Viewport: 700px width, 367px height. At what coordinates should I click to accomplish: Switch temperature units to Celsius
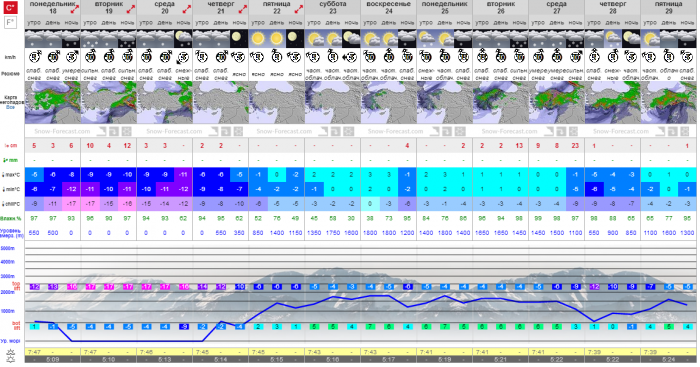pyautogui.click(x=10, y=7)
